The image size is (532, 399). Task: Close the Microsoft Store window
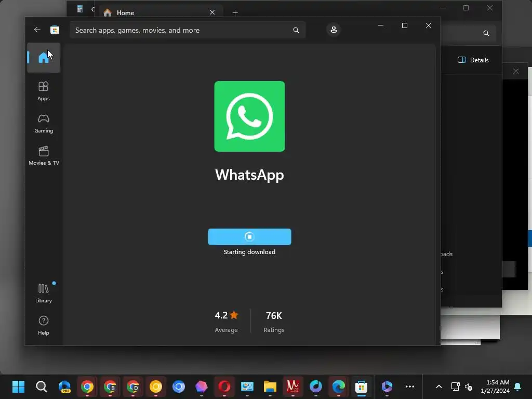(x=429, y=25)
